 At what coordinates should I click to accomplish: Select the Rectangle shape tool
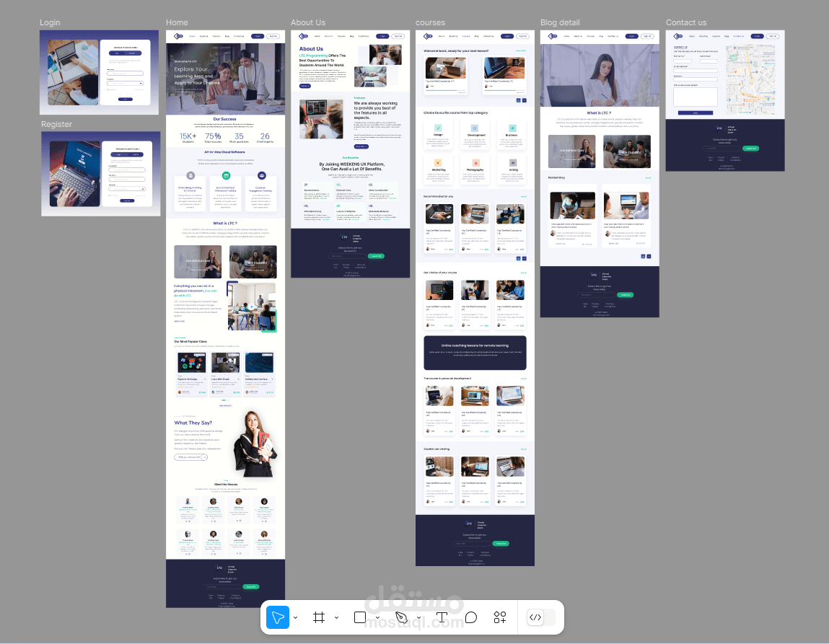click(x=360, y=617)
